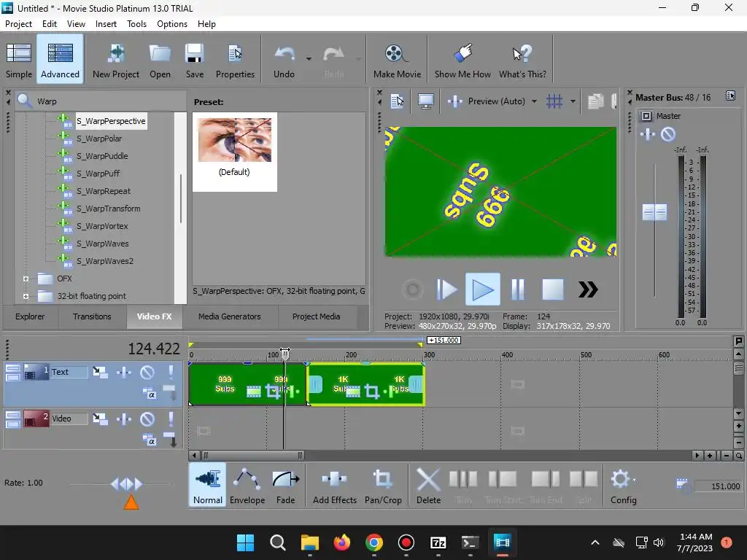Switch to the Explorer tab
747x560 pixels.
tap(30, 316)
